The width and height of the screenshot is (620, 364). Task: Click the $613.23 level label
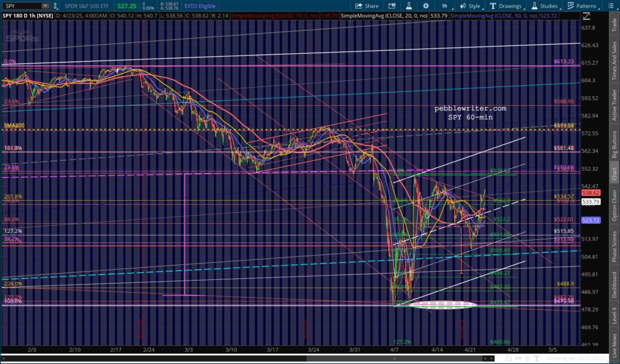click(x=564, y=62)
